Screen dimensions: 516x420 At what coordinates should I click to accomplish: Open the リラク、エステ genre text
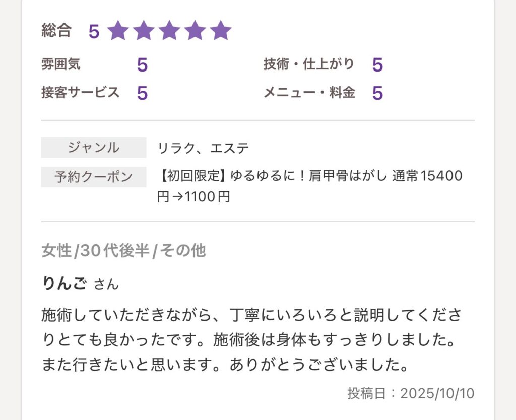[203, 148]
